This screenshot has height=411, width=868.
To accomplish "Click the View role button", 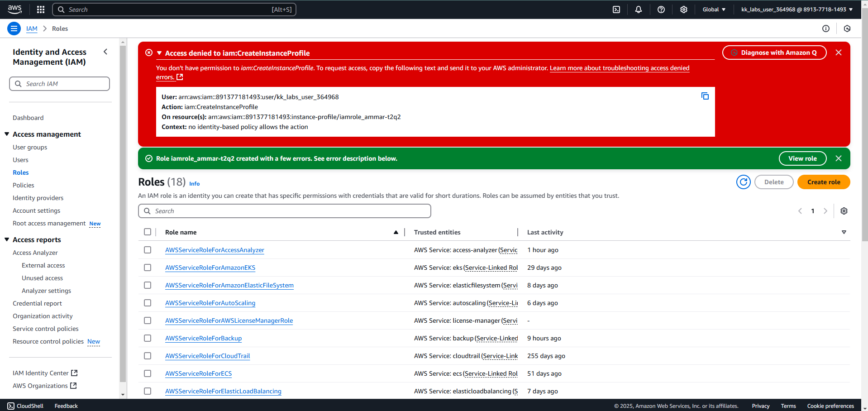I will [x=803, y=158].
